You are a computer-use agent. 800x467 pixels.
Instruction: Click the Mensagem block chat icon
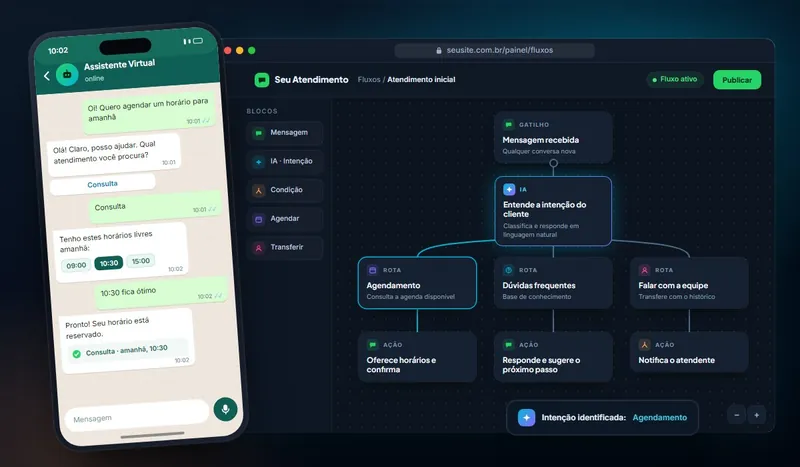[x=259, y=133]
